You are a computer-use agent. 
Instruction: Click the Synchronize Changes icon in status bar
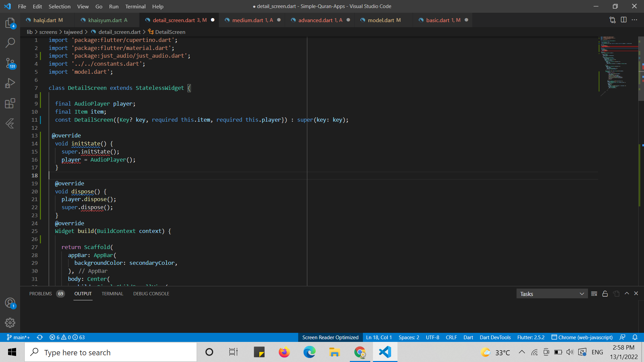click(40, 337)
